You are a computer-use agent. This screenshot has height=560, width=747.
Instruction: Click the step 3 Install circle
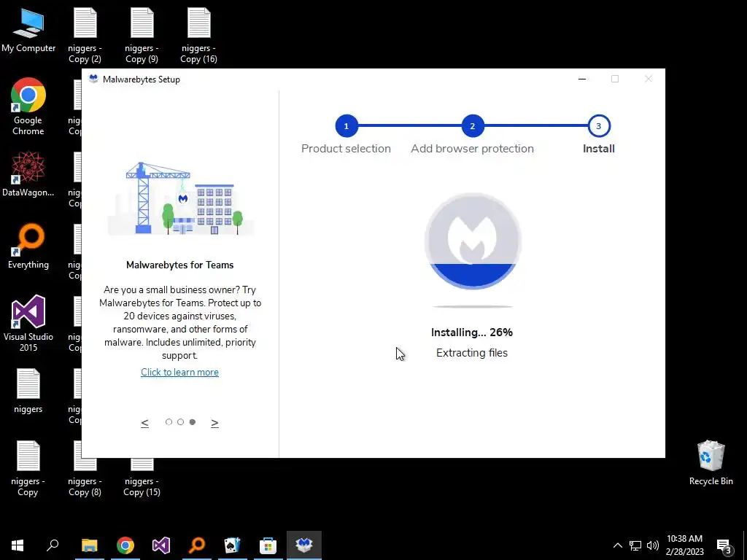[x=599, y=126]
